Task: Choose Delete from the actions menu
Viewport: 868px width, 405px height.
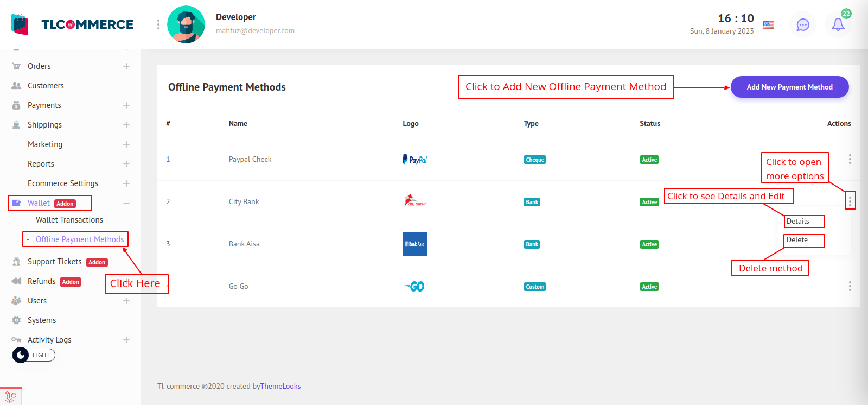Action: coord(797,240)
